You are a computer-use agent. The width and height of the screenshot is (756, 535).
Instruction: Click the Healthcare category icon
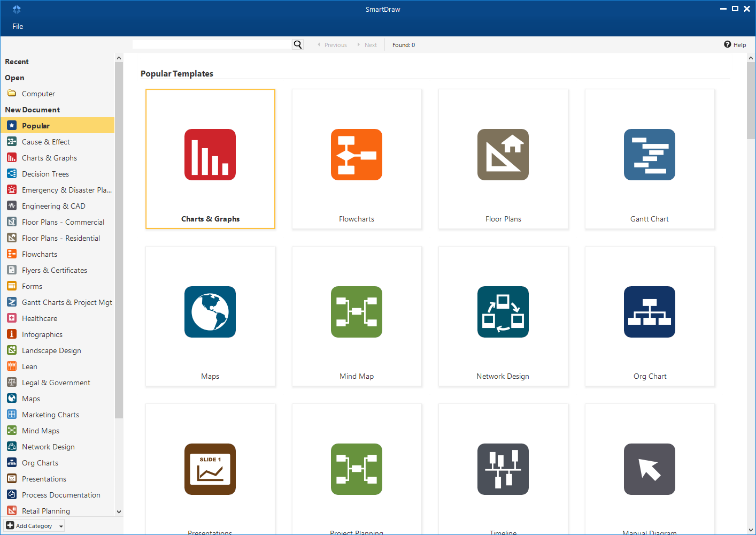point(12,318)
